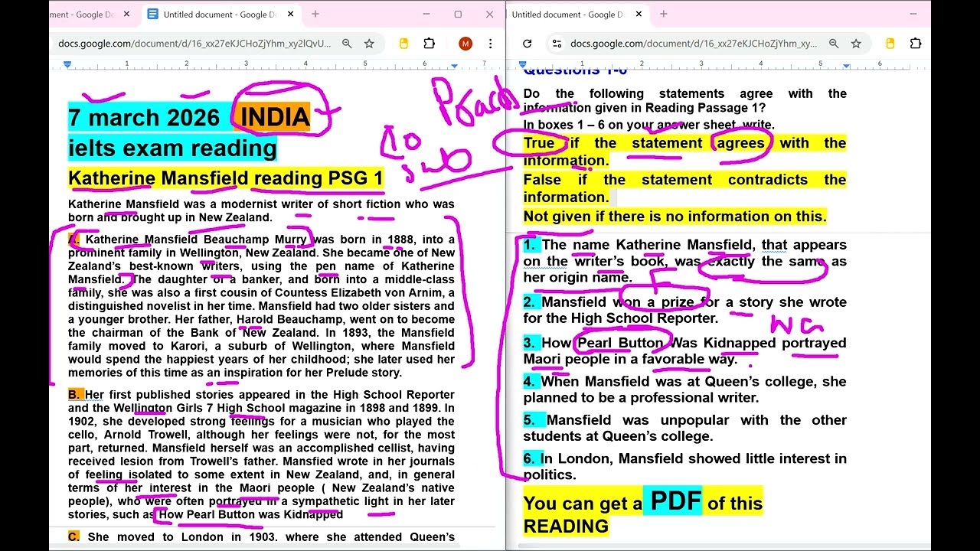Click paragraph marker 'B.' in the left document

tap(76, 395)
